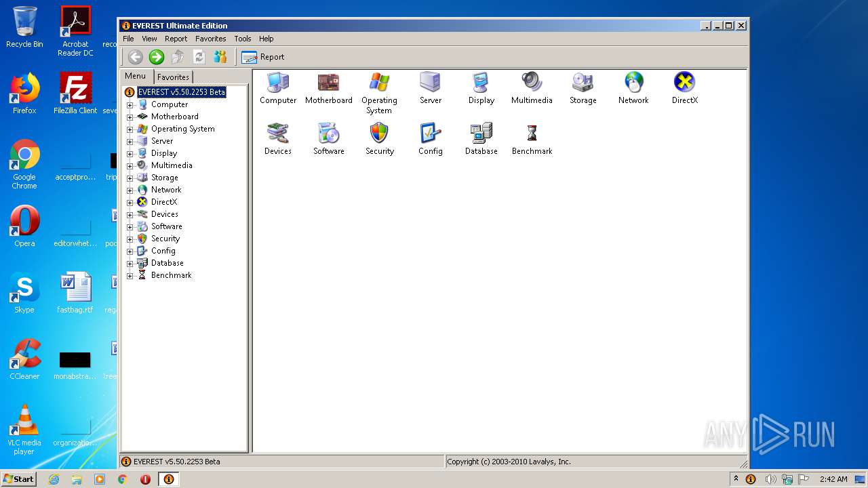
Task: Launch Internet Explorer from taskbar
Action: point(54,479)
